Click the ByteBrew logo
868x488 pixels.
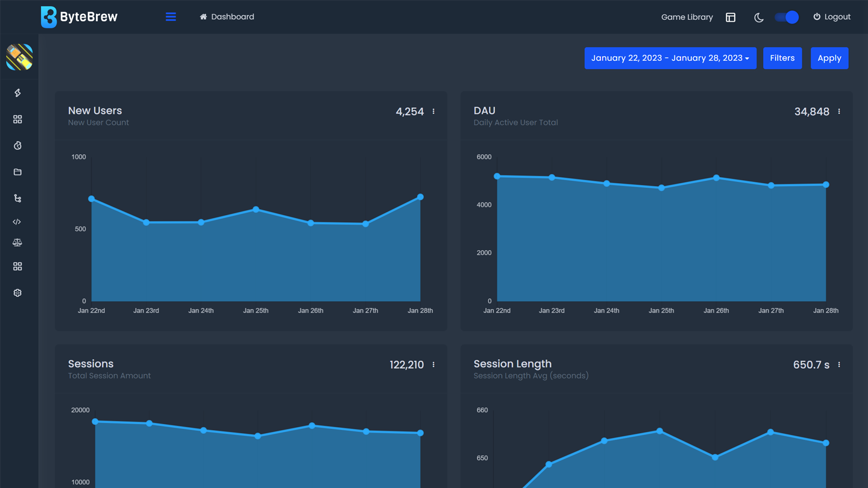pyautogui.click(x=79, y=17)
